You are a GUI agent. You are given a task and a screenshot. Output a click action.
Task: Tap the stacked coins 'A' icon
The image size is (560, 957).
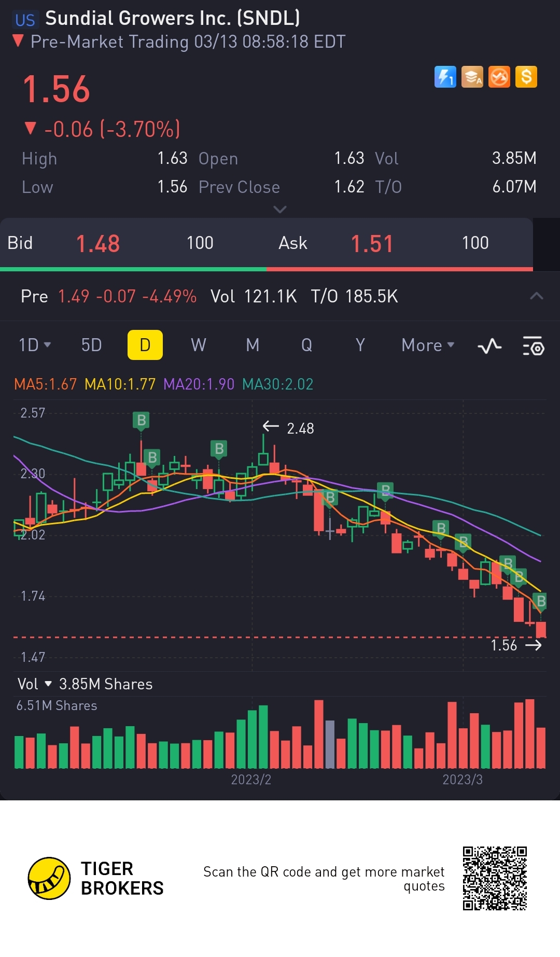[472, 77]
